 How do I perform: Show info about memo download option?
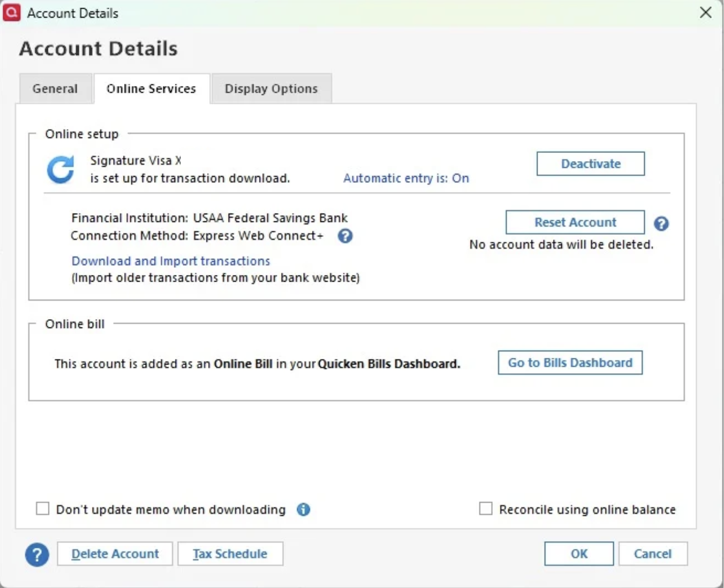(303, 509)
